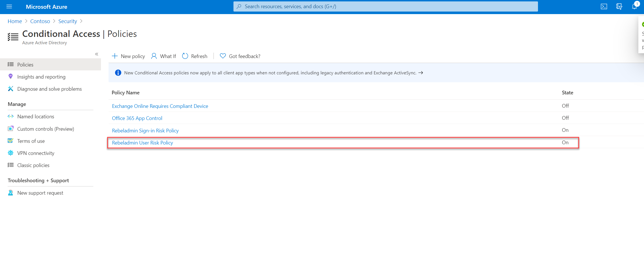The image size is (644, 258).
Task: Expand the banner arrow about client app types
Action: (x=421, y=73)
